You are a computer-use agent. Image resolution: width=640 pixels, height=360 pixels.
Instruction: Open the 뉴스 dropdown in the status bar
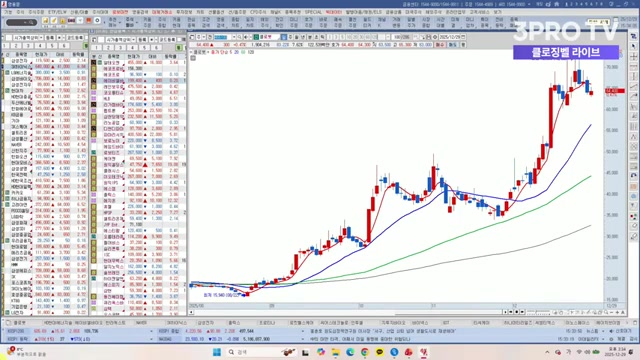[603, 331]
